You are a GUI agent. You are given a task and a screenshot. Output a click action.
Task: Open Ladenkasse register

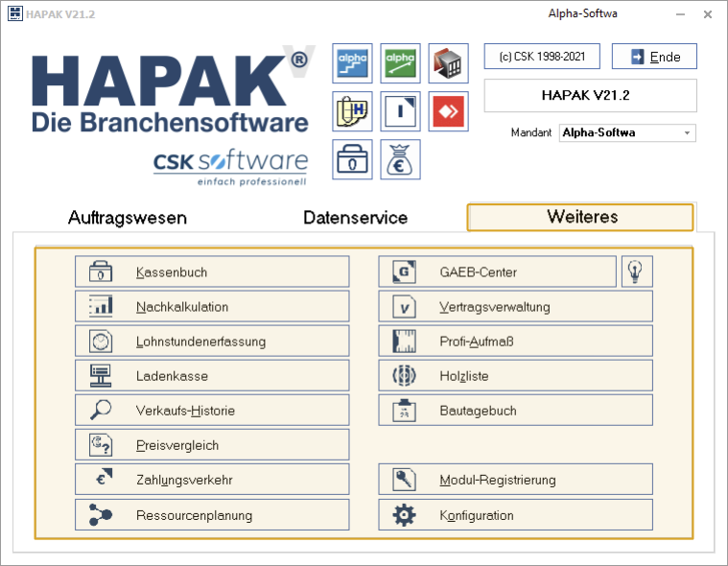click(212, 376)
